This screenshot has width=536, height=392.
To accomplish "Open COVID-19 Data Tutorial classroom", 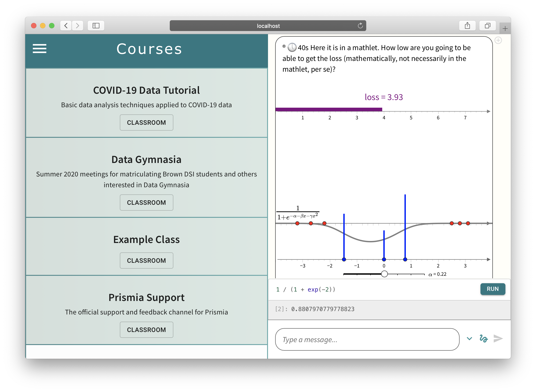I will 146,122.
